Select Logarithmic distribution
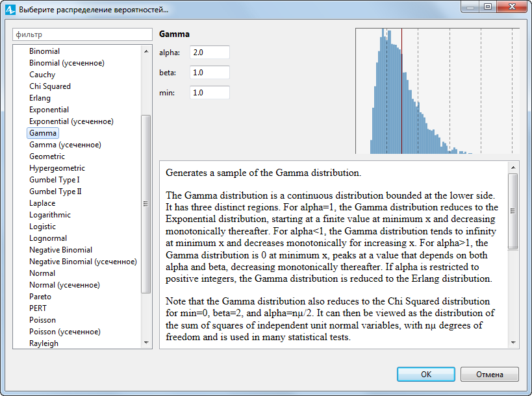The image size is (532, 396). point(50,215)
